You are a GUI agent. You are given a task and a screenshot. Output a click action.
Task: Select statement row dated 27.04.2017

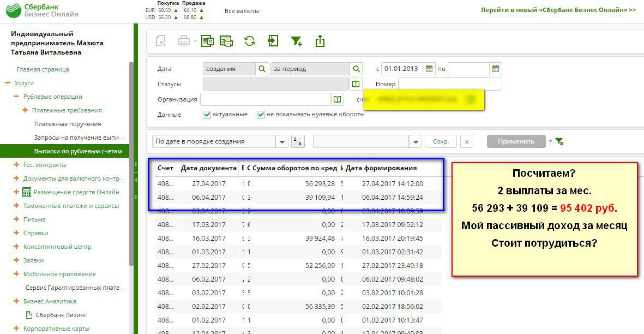298,183
